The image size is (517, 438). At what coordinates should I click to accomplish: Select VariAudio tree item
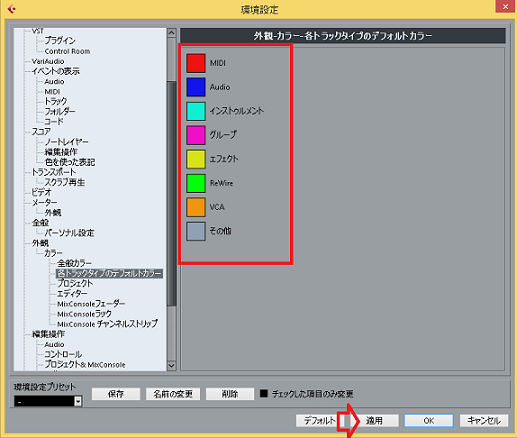(48, 61)
